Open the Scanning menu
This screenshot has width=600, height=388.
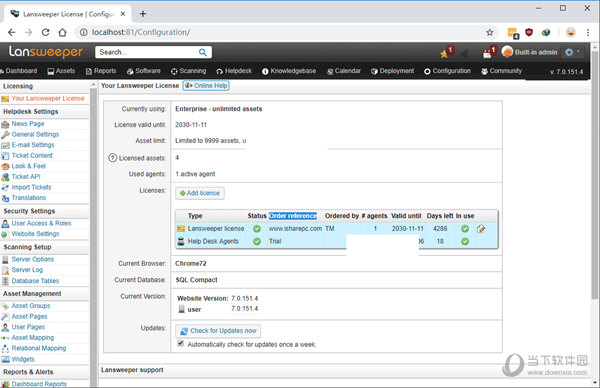click(188, 71)
